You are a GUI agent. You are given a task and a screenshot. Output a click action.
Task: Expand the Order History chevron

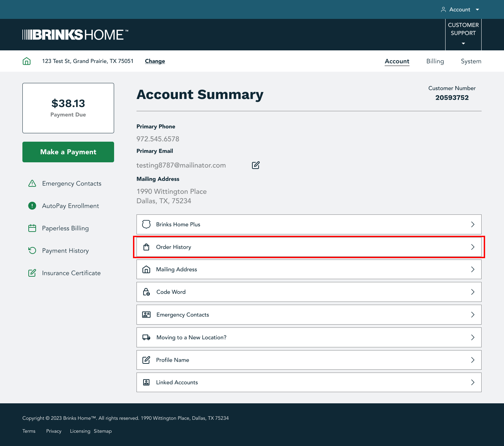click(x=473, y=247)
